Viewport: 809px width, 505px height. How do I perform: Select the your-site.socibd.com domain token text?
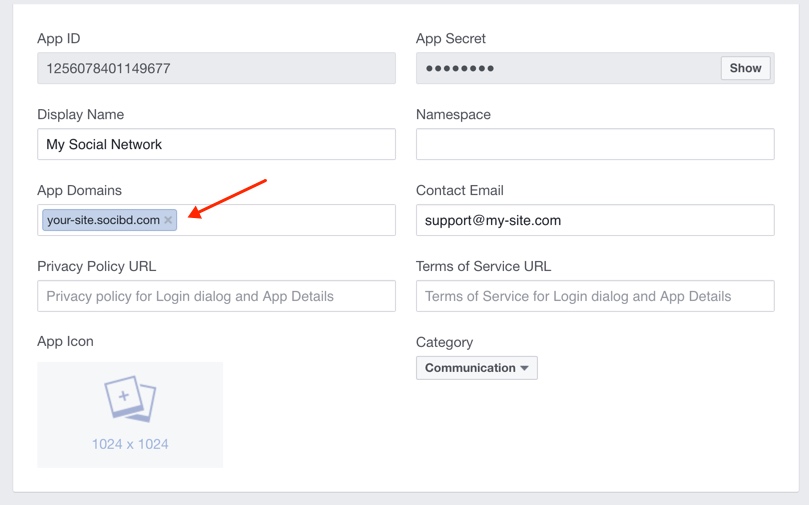pos(103,220)
